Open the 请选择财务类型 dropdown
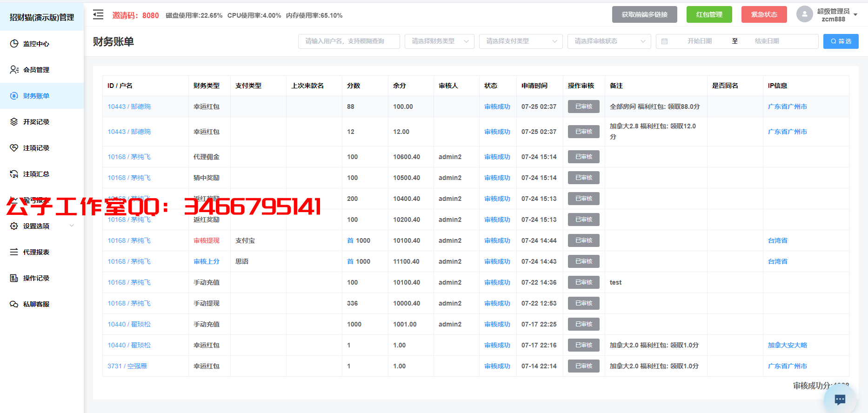Screen dimensions: 868x413 coord(440,41)
